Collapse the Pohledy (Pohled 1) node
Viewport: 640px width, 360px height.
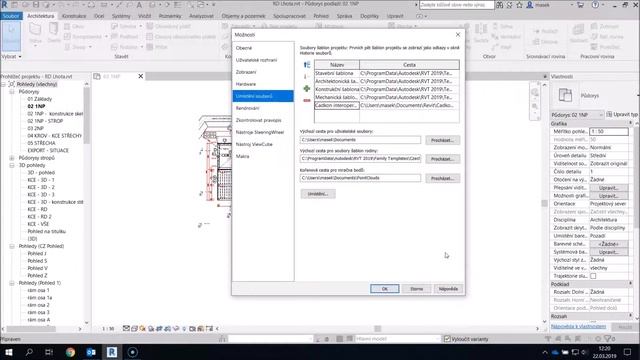(12, 283)
